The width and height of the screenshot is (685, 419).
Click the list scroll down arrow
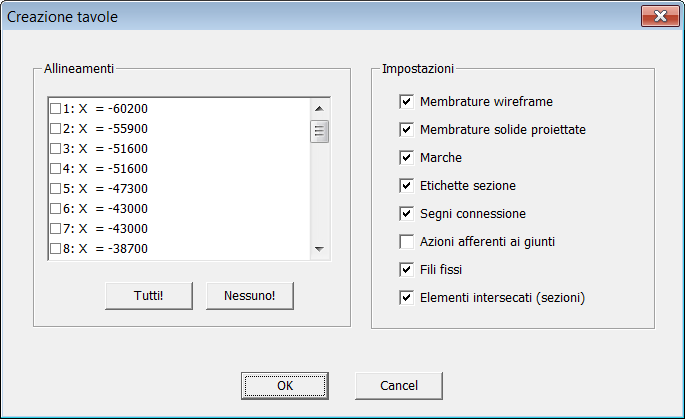coord(319,248)
